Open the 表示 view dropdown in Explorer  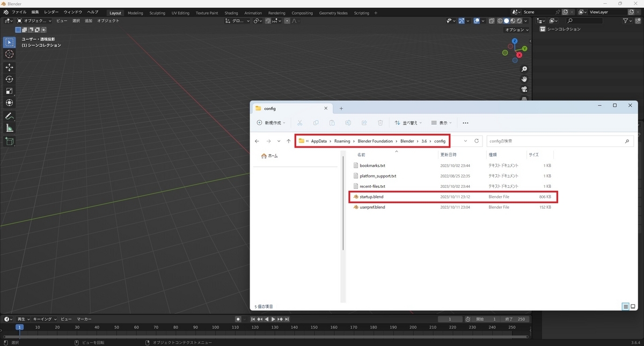(442, 123)
